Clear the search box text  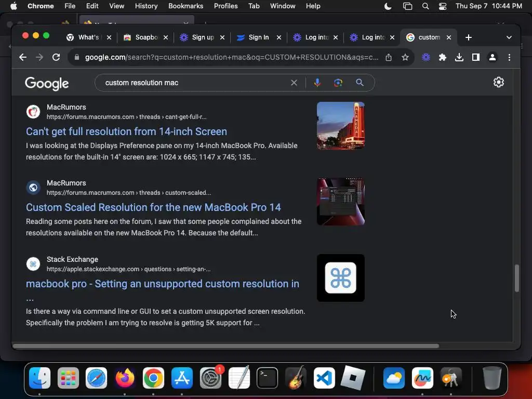click(x=294, y=83)
